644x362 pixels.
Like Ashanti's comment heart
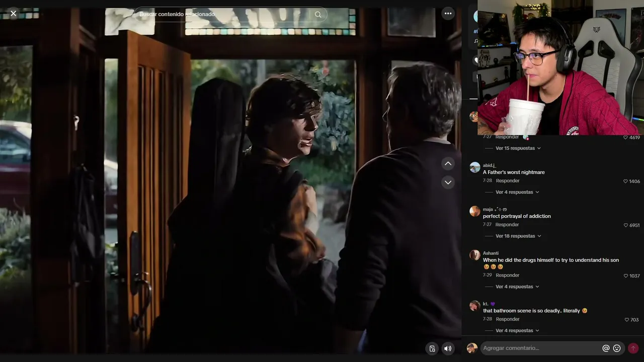coord(626,276)
